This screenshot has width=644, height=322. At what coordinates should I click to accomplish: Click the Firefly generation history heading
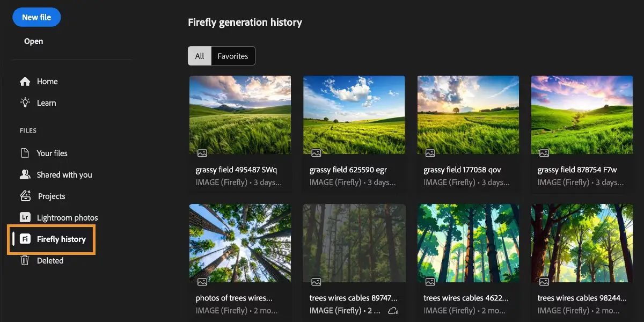coord(245,22)
